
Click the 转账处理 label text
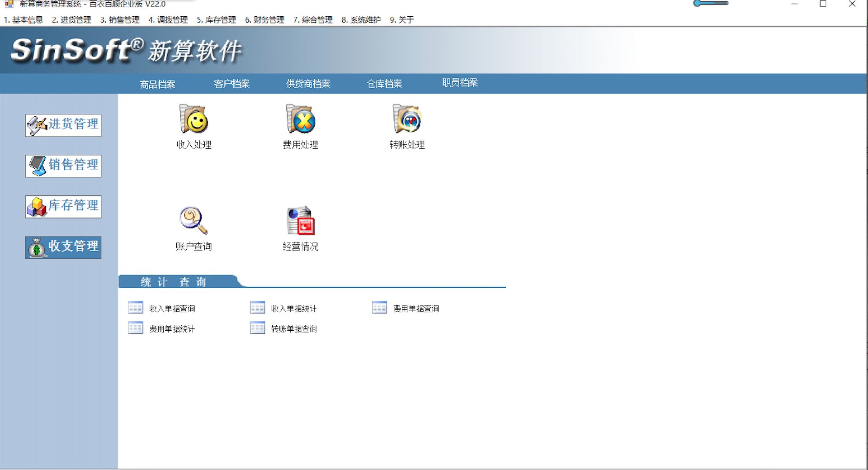(x=407, y=145)
